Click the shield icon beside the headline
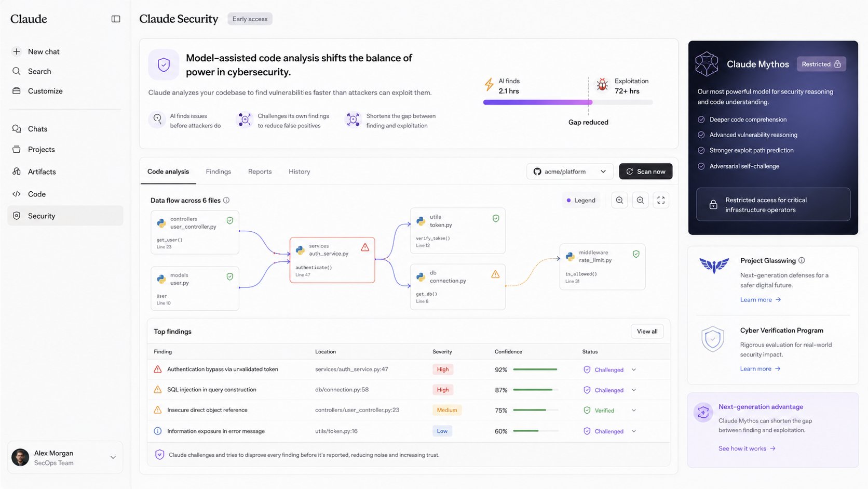The height and width of the screenshot is (489, 868). pos(164,65)
